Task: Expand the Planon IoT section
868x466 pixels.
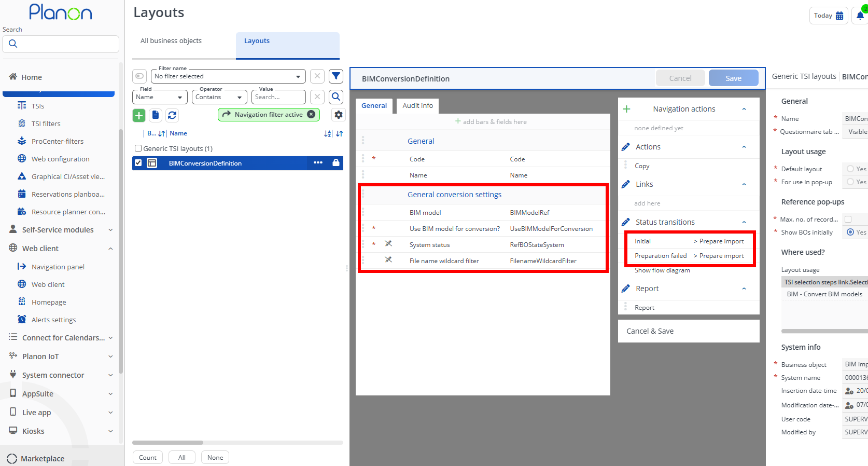Action: pyautogui.click(x=110, y=357)
